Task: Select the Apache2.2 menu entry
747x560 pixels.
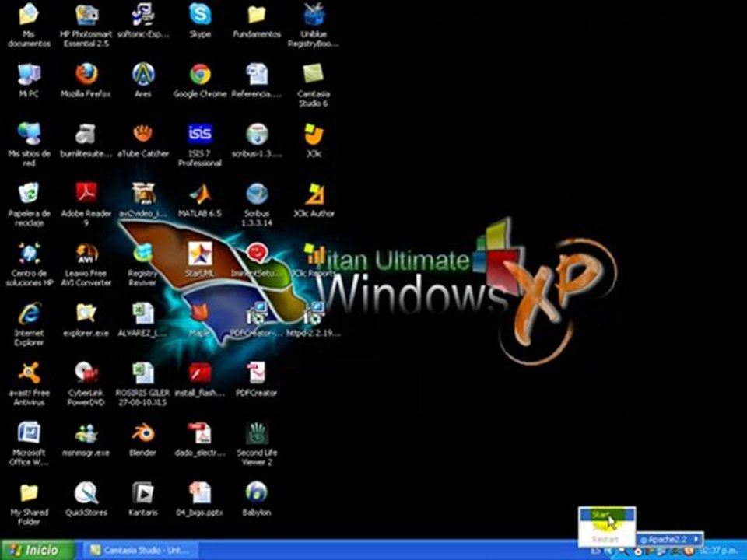Action: coord(669,539)
